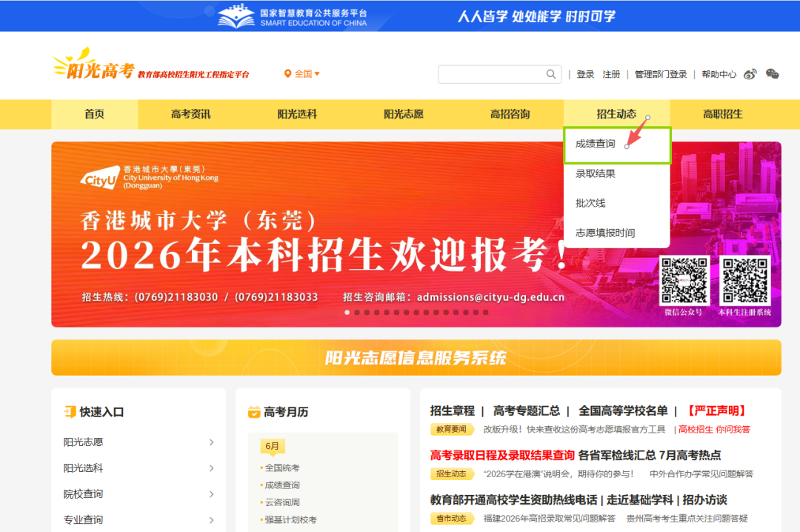Open 7月高考热点 headline
This screenshot has width=800, height=532.
coord(690,455)
